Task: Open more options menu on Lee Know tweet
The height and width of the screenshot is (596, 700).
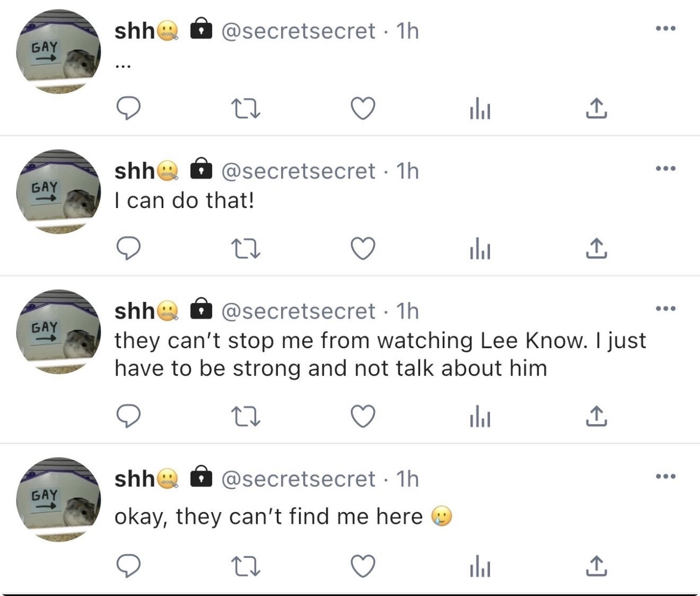Action: 666,308
